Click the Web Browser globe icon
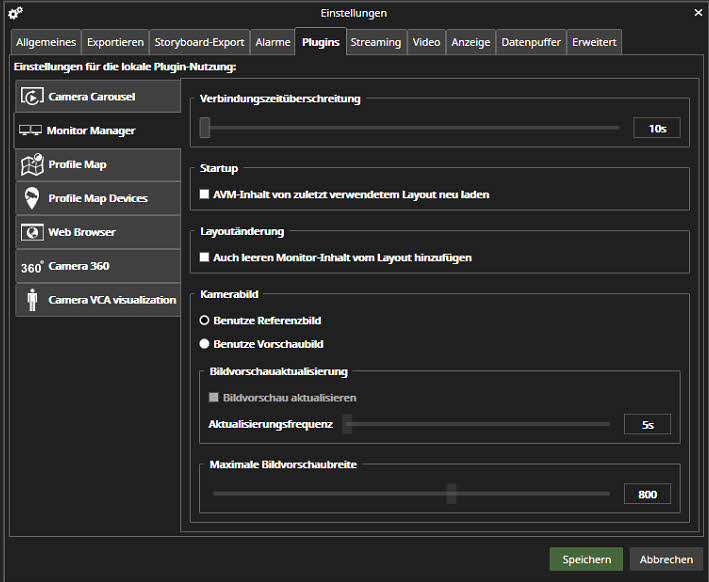This screenshot has width=709, height=582. click(x=32, y=232)
